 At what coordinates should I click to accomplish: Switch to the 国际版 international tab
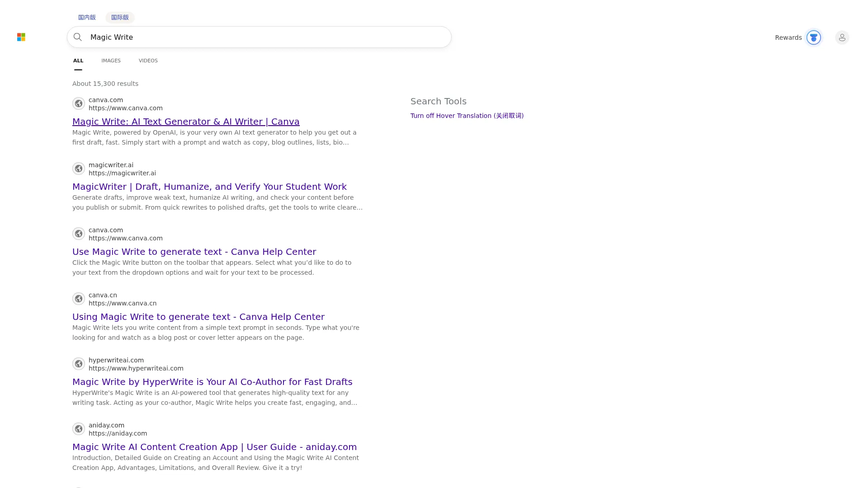click(x=120, y=17)
